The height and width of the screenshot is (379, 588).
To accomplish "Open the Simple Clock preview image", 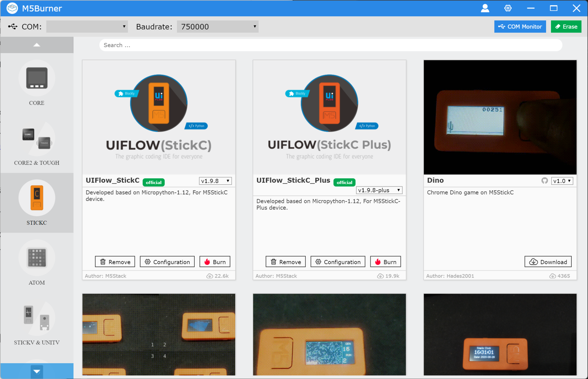I will pos(500,334).
